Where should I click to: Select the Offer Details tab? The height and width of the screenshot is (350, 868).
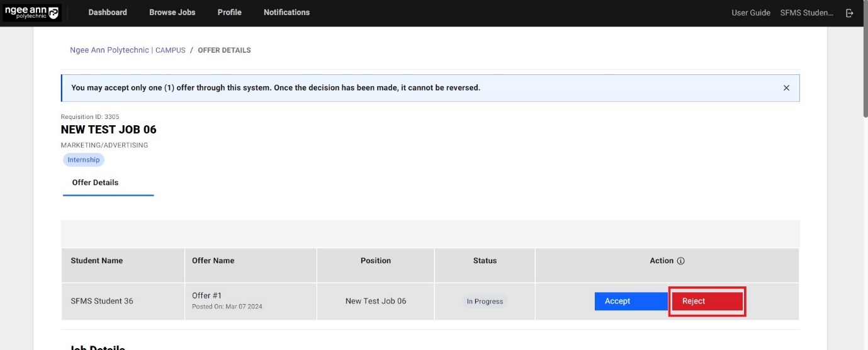tap(95, 183)
